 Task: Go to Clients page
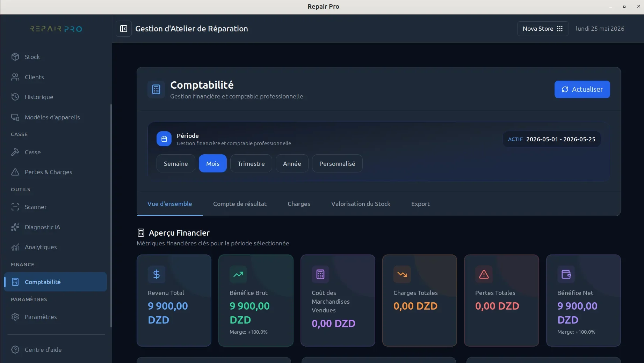55,77
